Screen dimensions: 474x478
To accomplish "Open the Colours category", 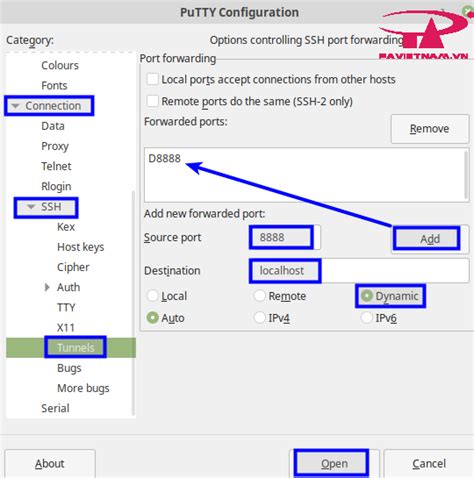I will pyautogui.click(x=60, y=65).
